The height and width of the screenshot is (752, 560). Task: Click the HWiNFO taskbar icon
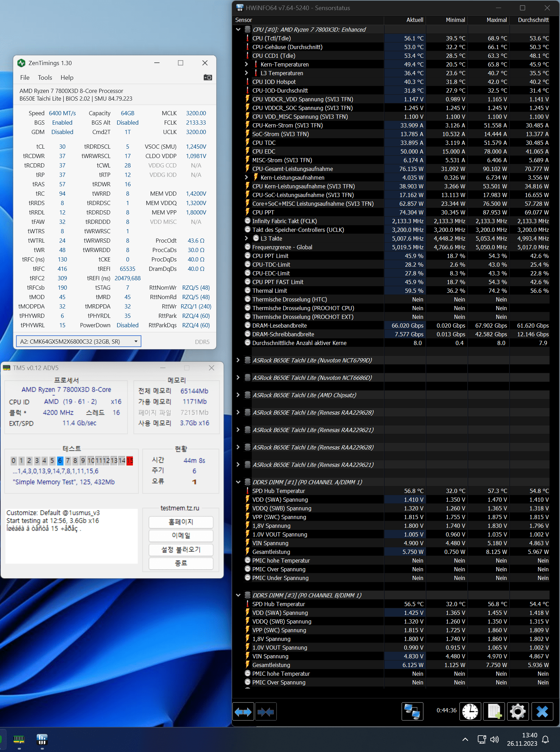[42, 739]
